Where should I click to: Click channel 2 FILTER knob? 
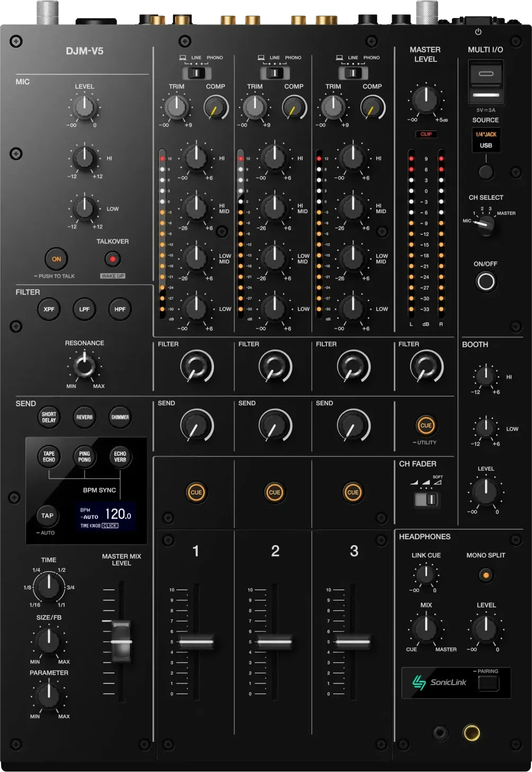tap(275, 367)
